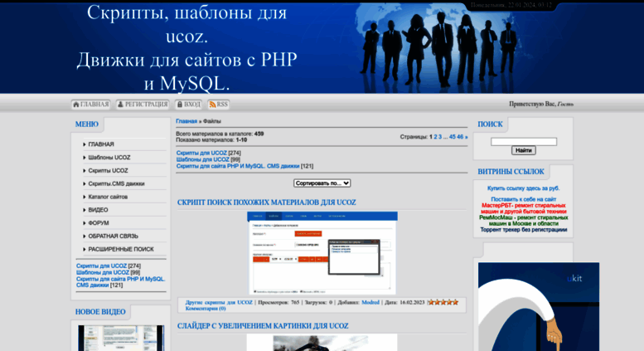The width and height of the screenshot is (644, 351).
Task: Click the similar materials script preview image
Action: tap(322, 253)
